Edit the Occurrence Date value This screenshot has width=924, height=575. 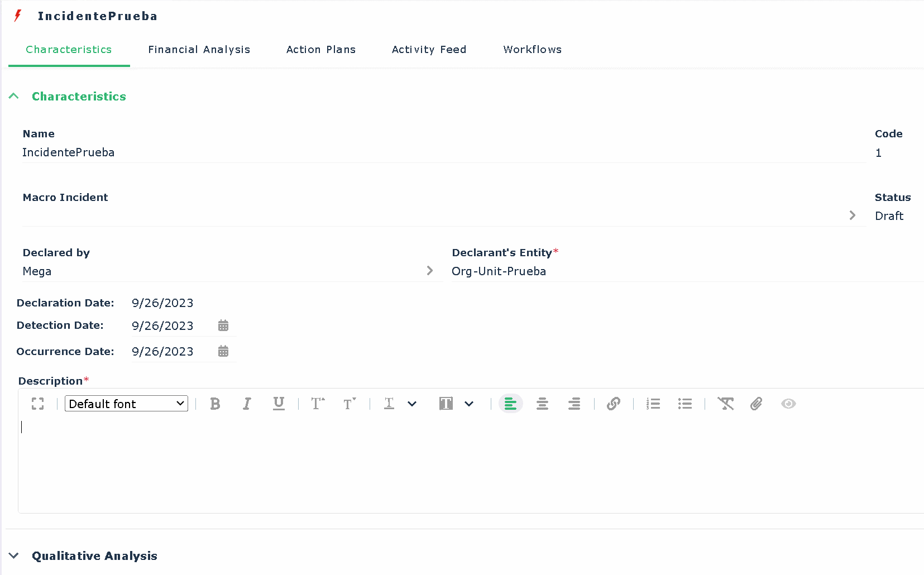[162, 351]
